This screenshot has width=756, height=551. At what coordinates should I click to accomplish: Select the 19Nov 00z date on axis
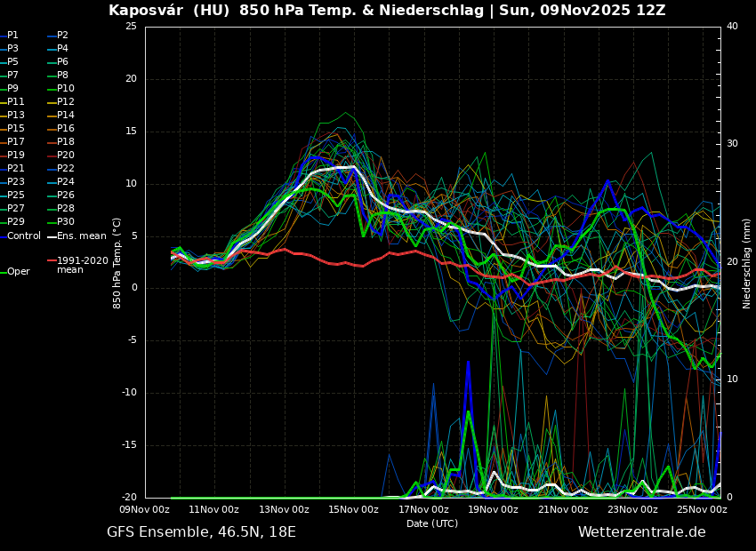pos(493,510)
